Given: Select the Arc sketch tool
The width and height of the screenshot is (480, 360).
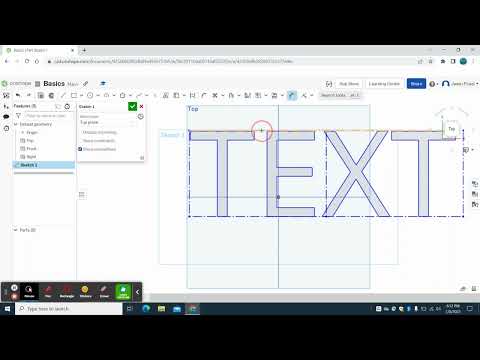Looking at the screenshot, I should tap(106, 95).
